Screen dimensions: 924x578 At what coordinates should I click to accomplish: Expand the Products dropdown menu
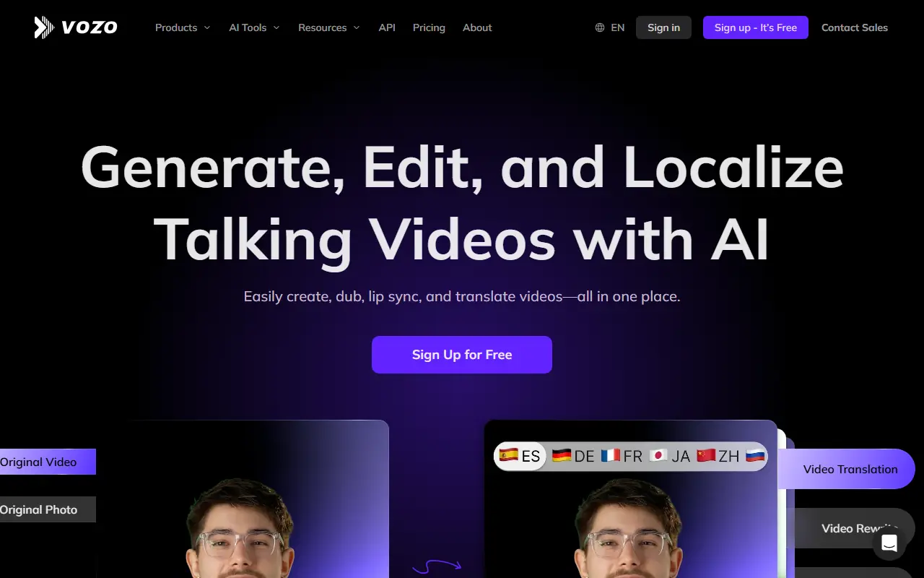[x=183, y=27]
